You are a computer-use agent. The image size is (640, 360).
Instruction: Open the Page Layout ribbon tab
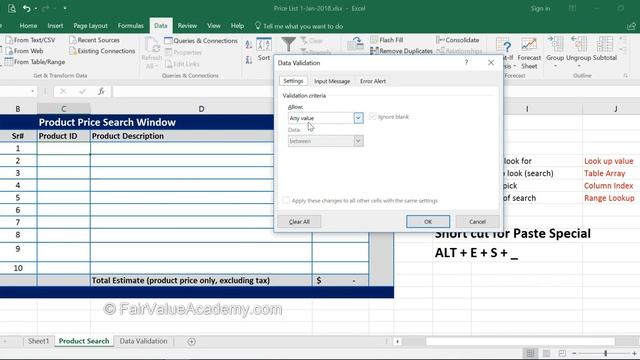pyautogui.click(x=90, y=26)
